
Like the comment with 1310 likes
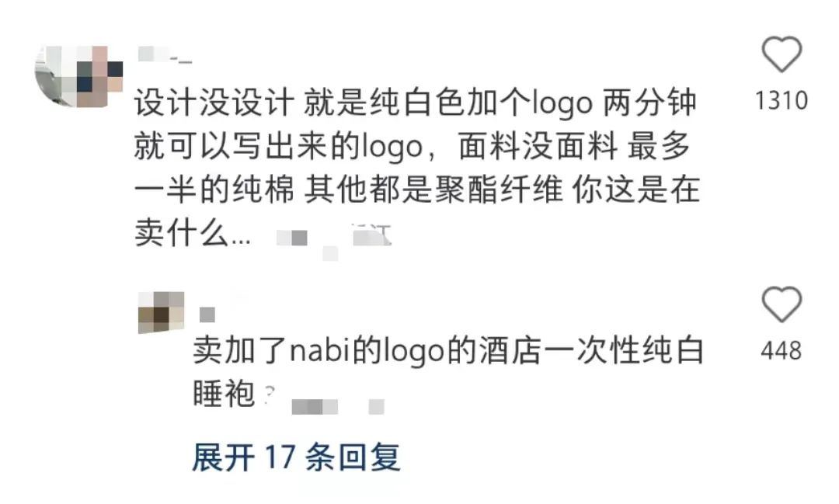[x=782, y=54]
